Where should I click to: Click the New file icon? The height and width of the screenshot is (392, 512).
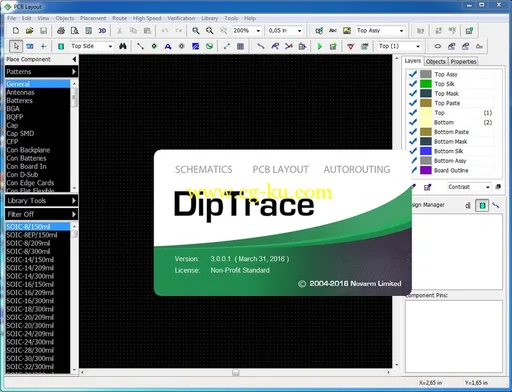16,31
